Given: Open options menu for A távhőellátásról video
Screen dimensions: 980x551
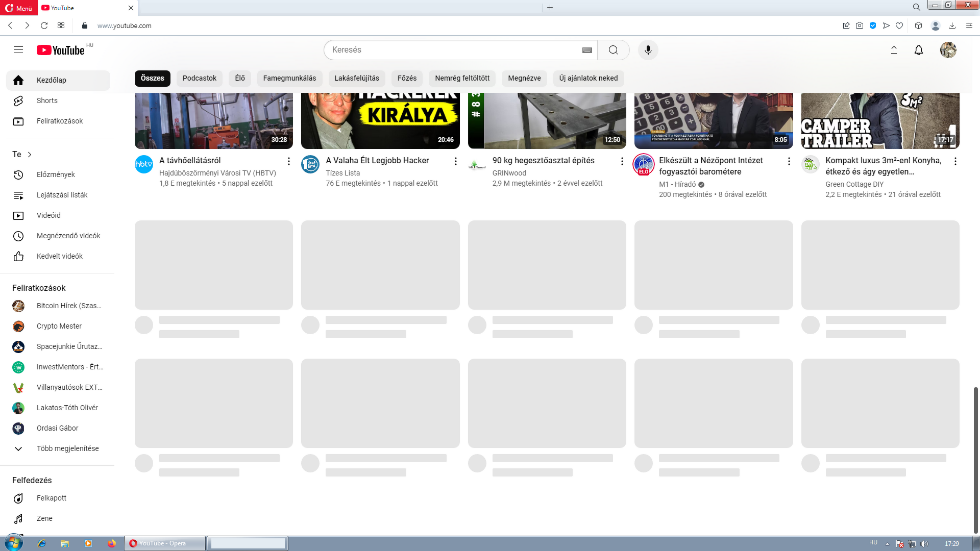Looking at the screenshot, I should (x=289, y=161).
